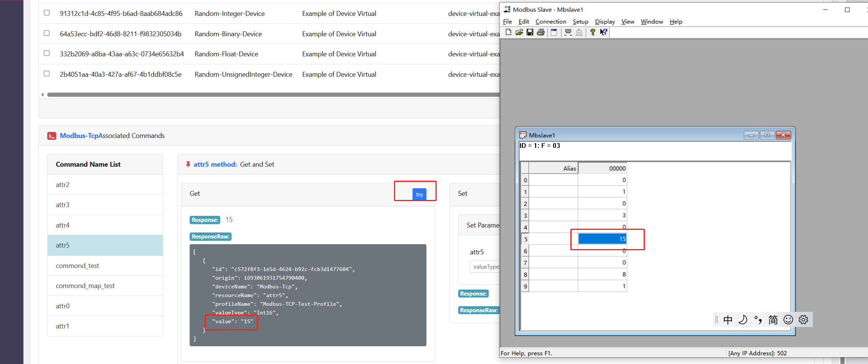Check the Random-Binary-Device row checkbox
The width and height of the screenshot is (868, 364).
point(46,33)
